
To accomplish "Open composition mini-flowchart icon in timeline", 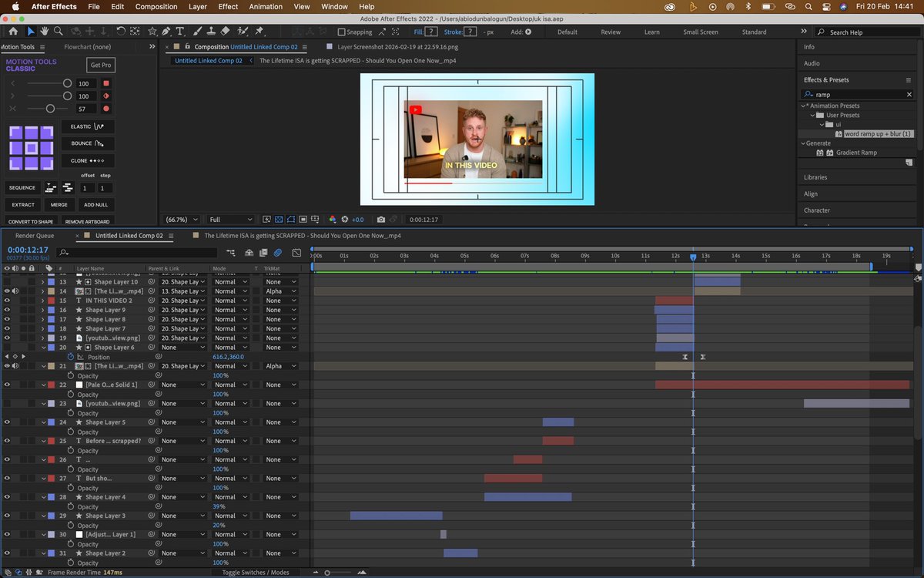I will click(x=231, y=252).
